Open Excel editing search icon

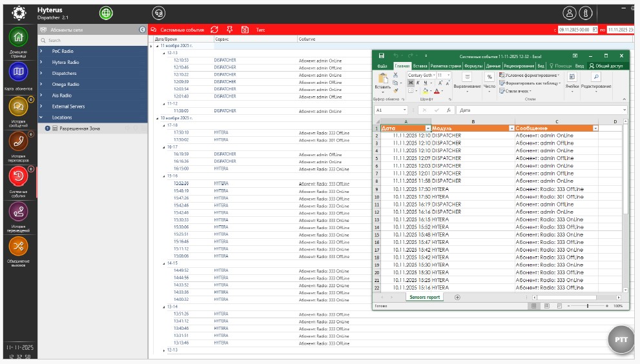point(596,77)
